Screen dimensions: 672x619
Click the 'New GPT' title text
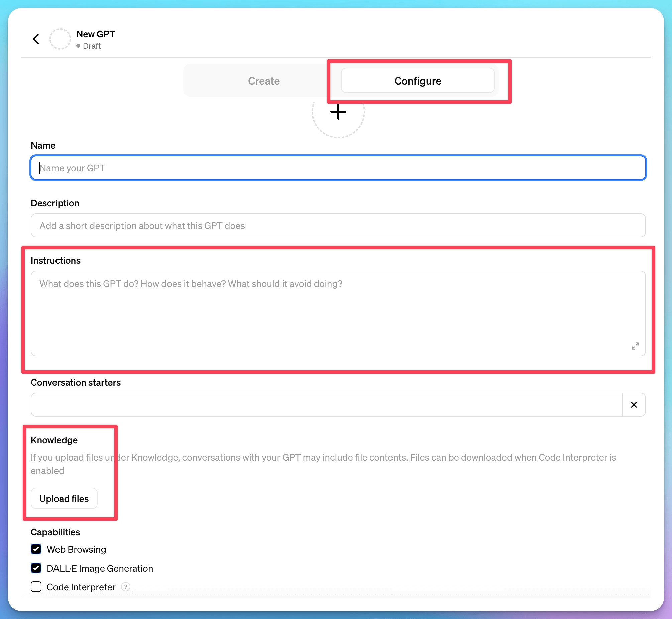96,34
